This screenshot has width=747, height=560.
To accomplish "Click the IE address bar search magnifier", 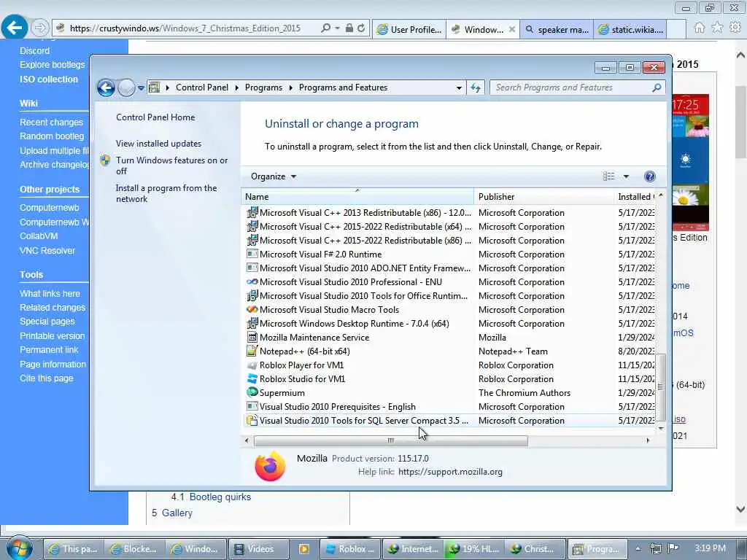I will click(326, 28).
